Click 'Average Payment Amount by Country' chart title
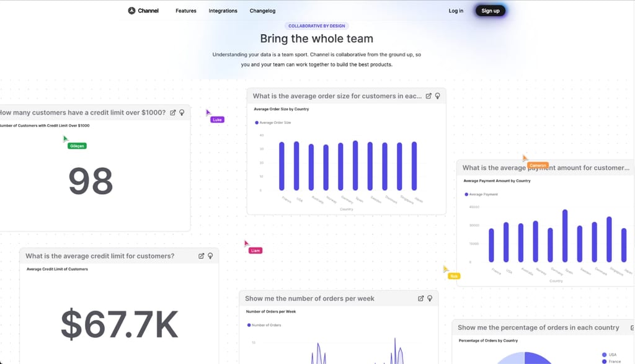 497,181
